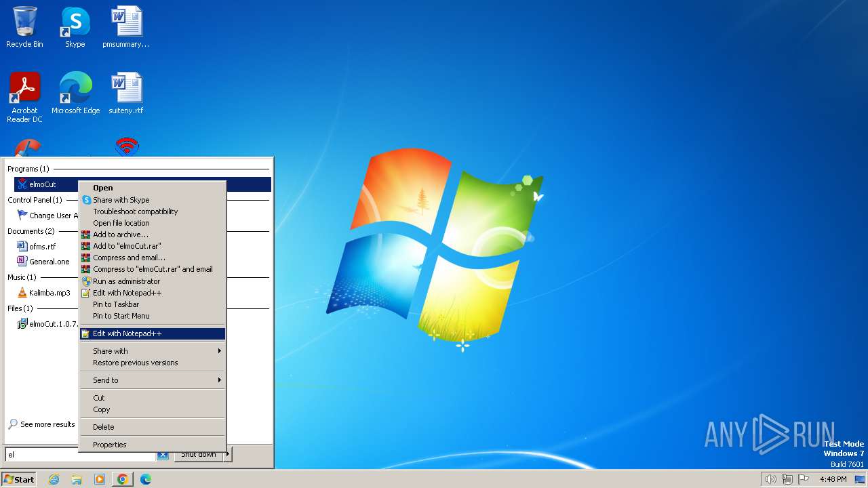Open Microsoft Edge desktop shortcut
The image size is (868, 488).
75,94
